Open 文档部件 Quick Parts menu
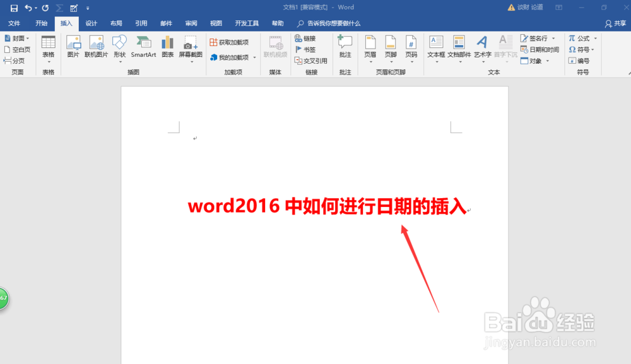 point(459,49)
